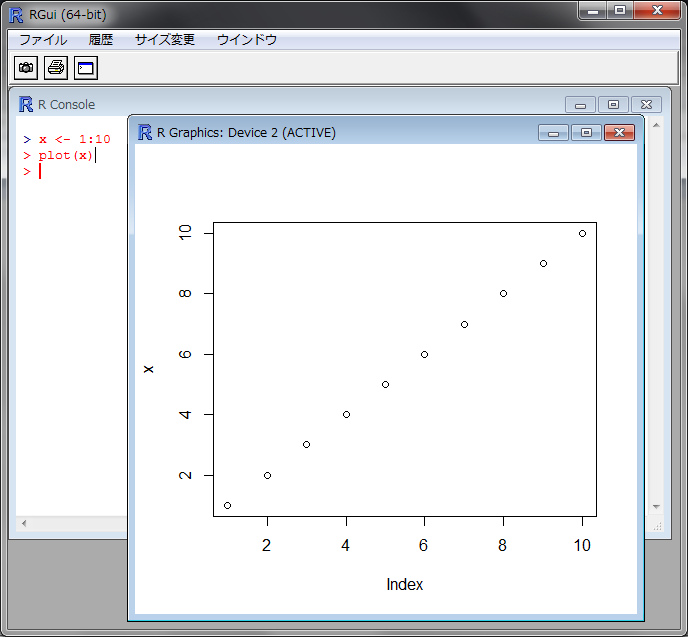Close the R Console window
Image resolution: width=688 pixels, height=637 pixels.
click(x=646, y=105)
